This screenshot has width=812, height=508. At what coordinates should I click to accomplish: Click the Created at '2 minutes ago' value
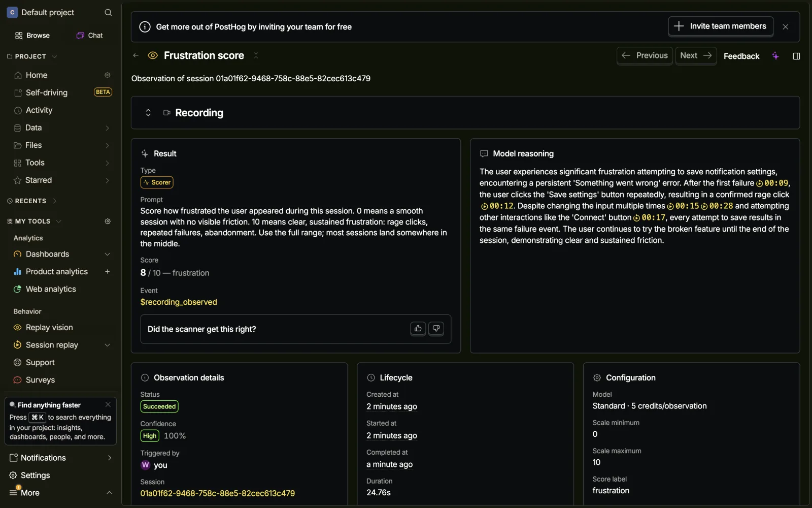pos(392,406)
